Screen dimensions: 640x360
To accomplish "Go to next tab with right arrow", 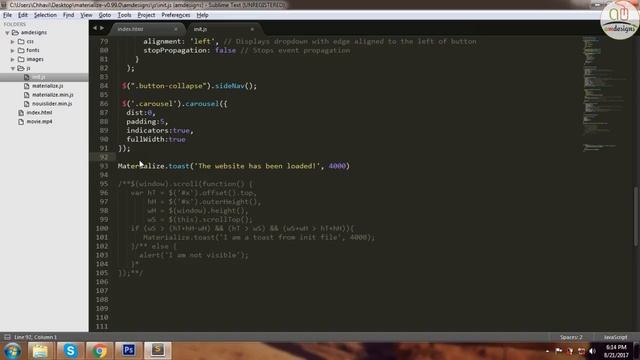I will tap(102, 28).
